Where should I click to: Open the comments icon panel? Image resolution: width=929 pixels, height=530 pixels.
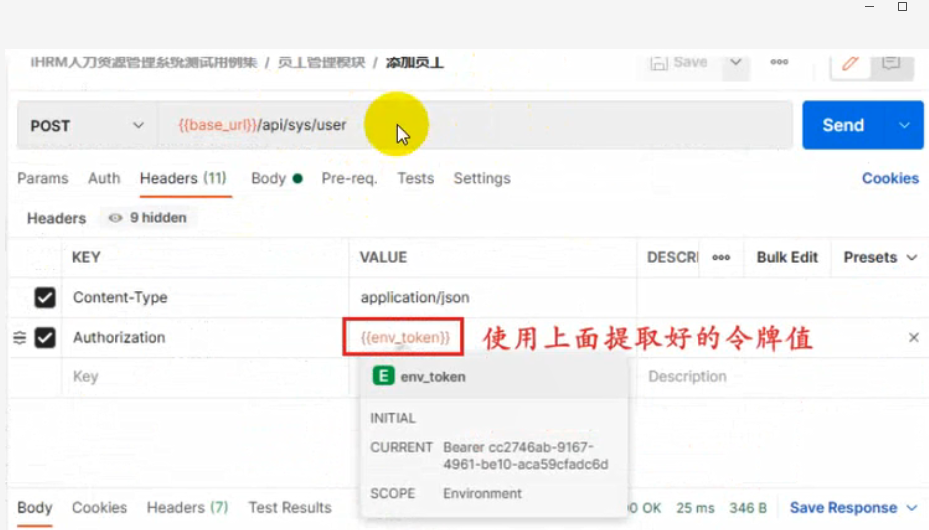891,63
